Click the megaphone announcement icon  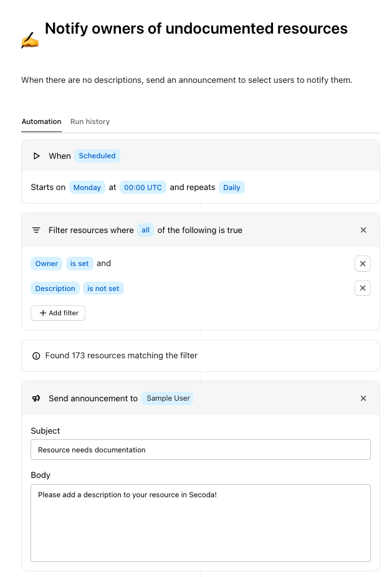point(36,398)
